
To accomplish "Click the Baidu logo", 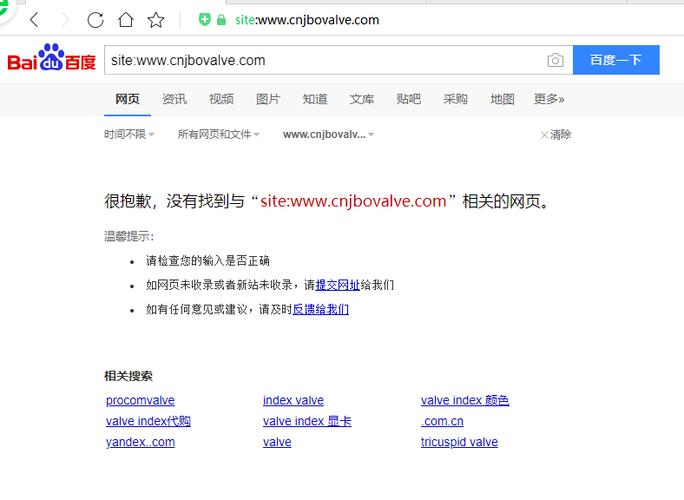I will (x=51, y=58).
